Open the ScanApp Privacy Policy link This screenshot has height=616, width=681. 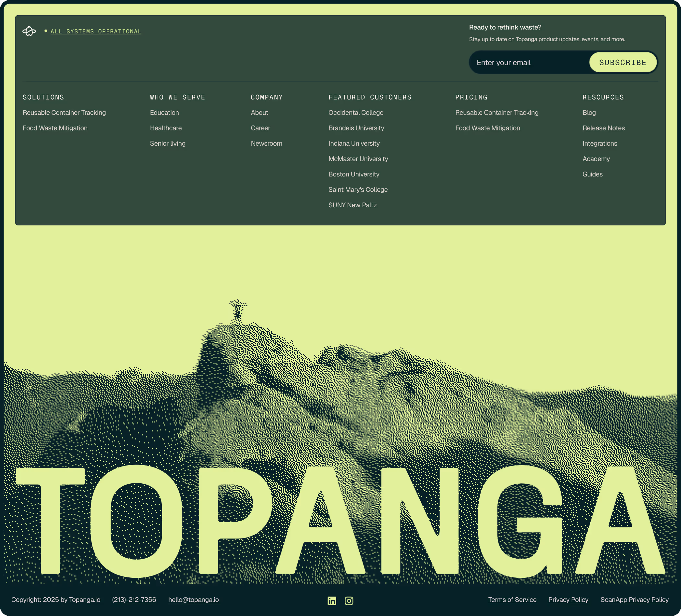point(634,600)
